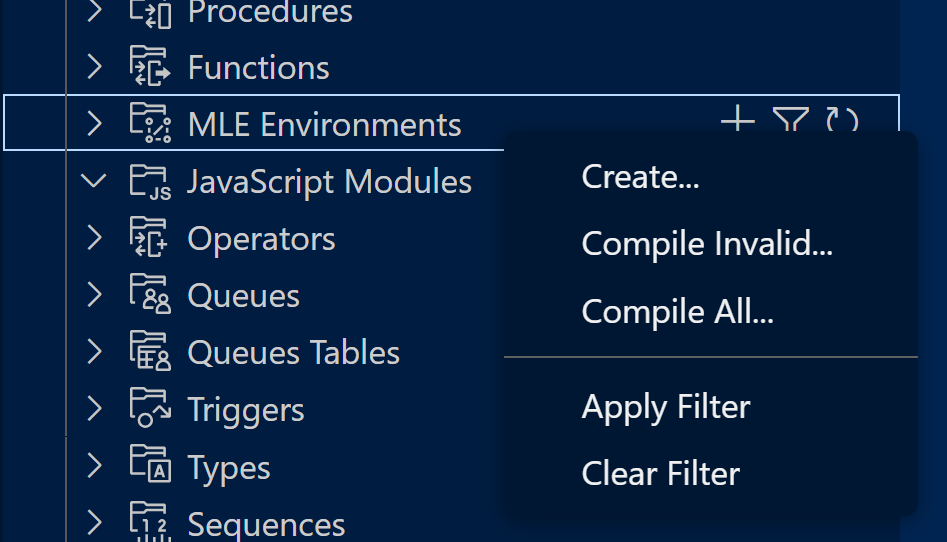The image size is (947, 542).
Task: Click the Functions folder icon
Action: point(150,67)
